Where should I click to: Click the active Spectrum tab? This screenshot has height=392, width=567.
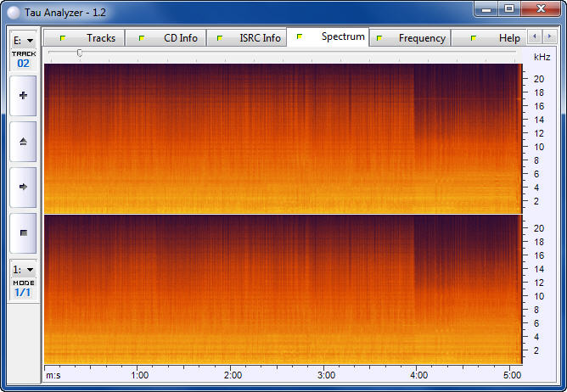pos(329,37)
